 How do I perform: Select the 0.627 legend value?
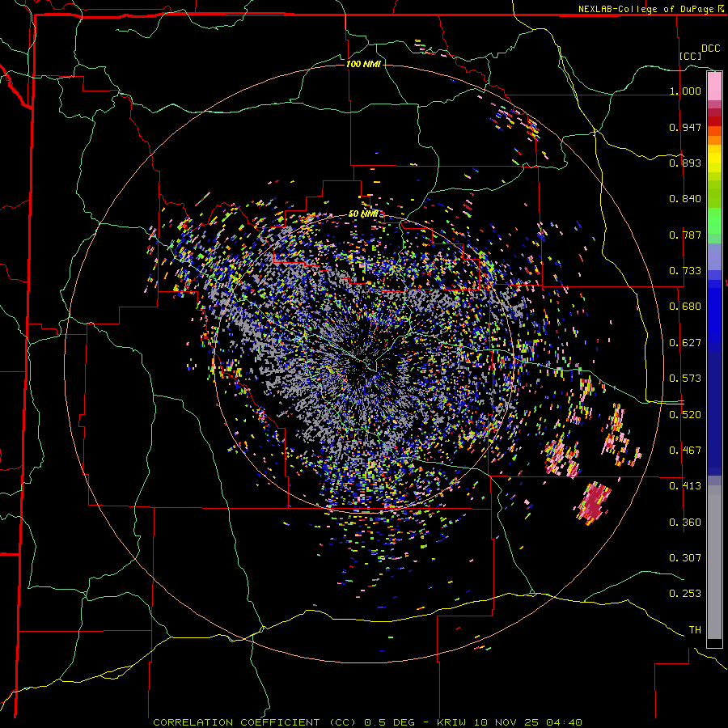pyautogui.click(x=685, y=343)
